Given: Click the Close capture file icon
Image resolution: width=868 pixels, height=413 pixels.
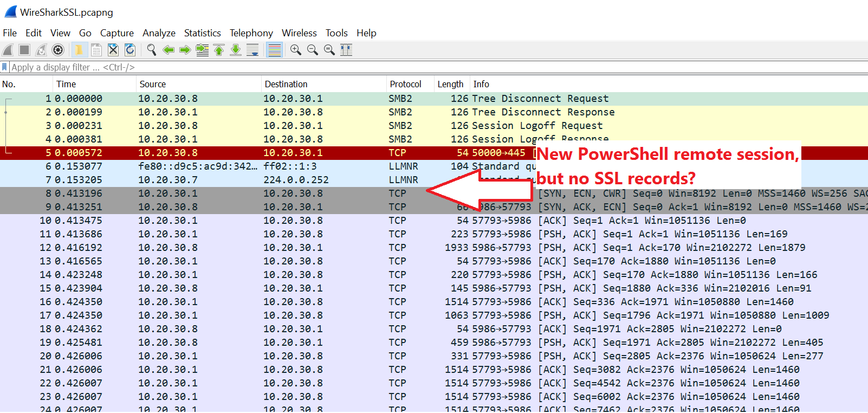Looking at the screenshot, I should [113, 50].
